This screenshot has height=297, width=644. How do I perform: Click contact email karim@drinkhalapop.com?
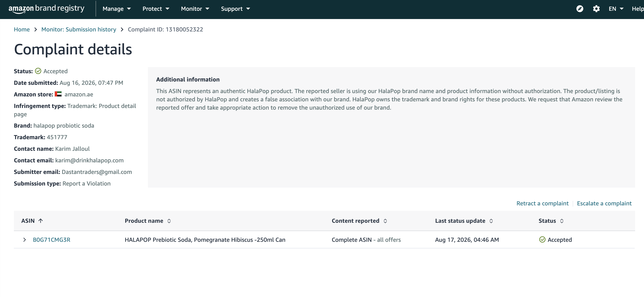[x=89, y=160]
